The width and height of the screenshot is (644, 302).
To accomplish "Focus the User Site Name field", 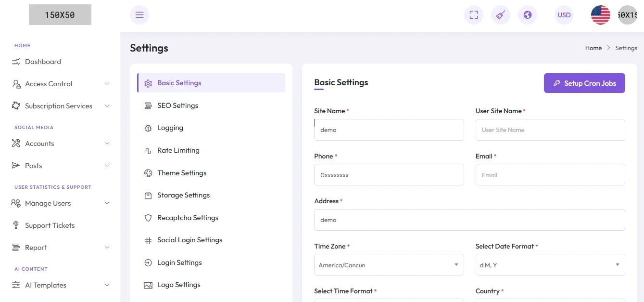I will tap(550, 130).
